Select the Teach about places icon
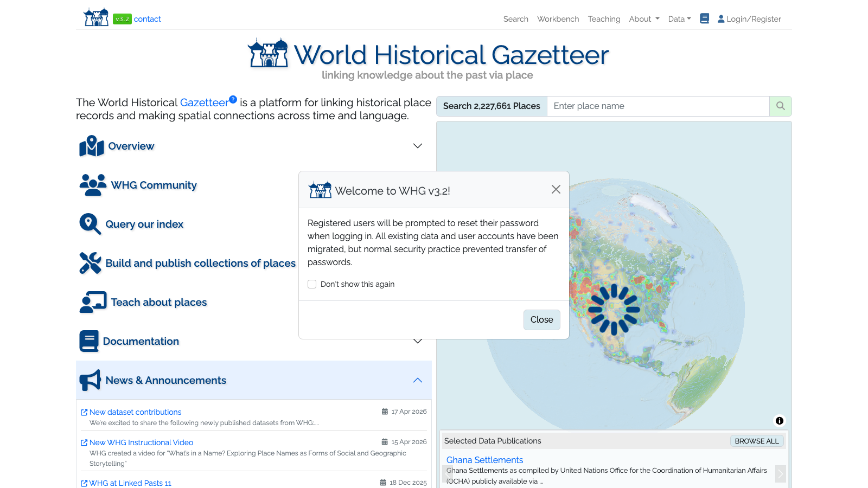Viewport: 868px width, 488px height. 92,302
